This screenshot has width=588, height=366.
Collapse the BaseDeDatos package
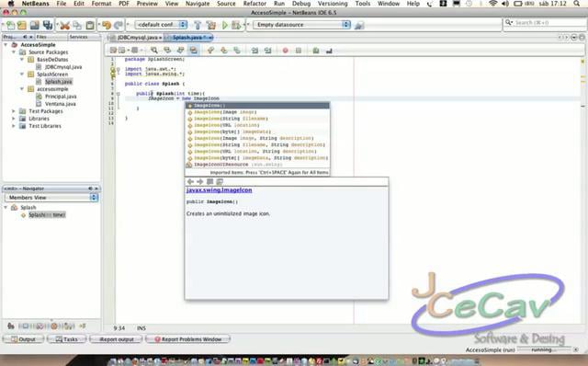pos(22,59)
